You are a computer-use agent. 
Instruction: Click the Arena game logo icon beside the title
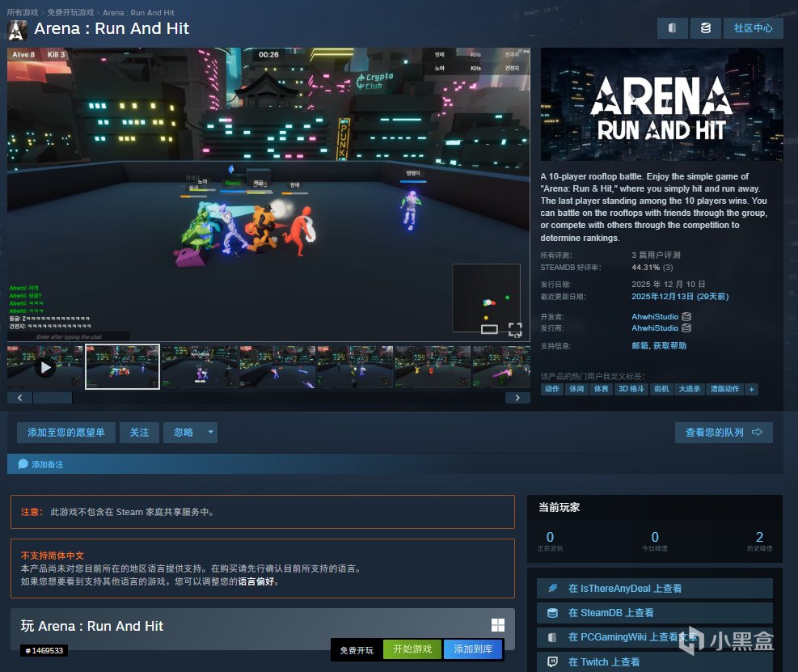pos(17,31)
